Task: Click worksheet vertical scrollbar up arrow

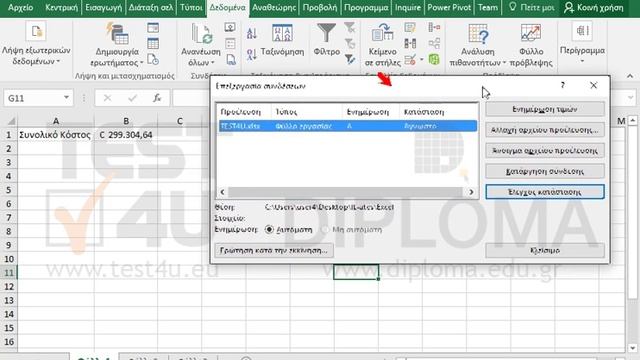Action: tap(632, 120)
